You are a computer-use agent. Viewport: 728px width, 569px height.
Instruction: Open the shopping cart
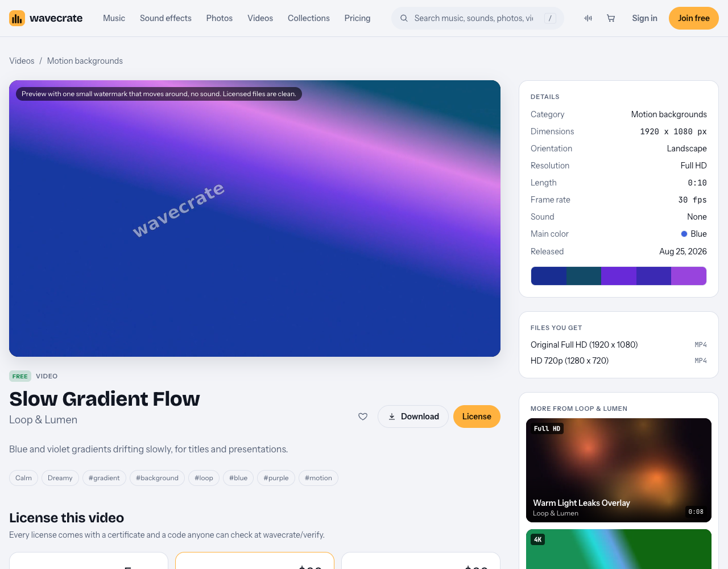(611, 18)
